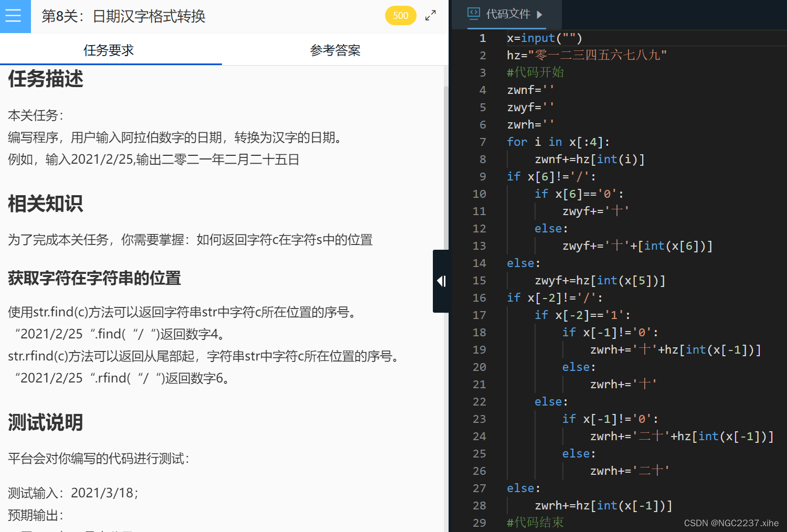Open the hamburger navigation menu
Image resolution: width=787 pixels, height=532 pixels.
pos(14,16)
